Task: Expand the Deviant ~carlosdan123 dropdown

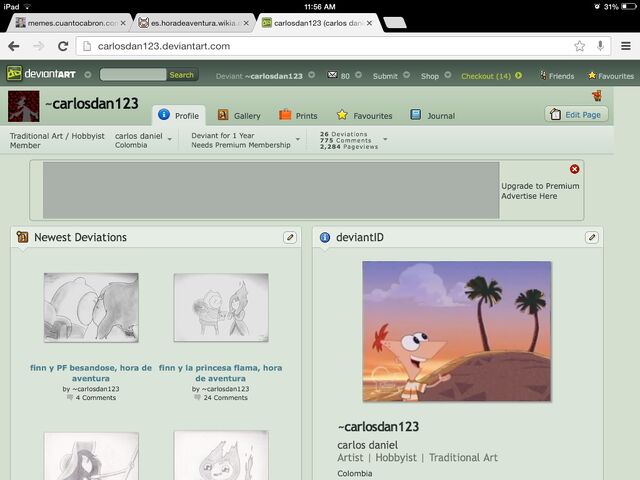Action: [311, 75]
